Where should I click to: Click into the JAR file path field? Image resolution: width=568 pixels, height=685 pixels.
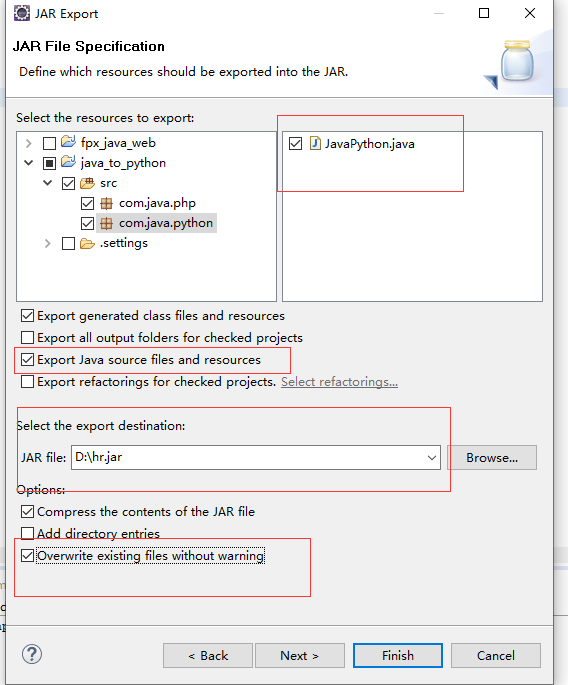pyautogui.click(x=247, y=457)
